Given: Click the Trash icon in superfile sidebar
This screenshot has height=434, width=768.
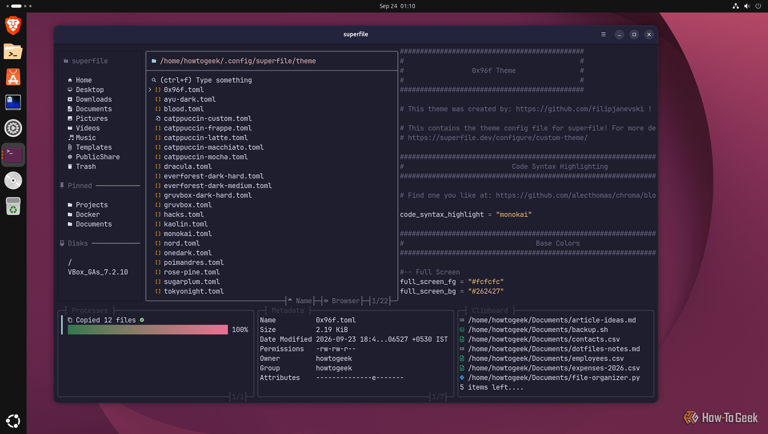Looking at the screenshot, I should 70,167.
